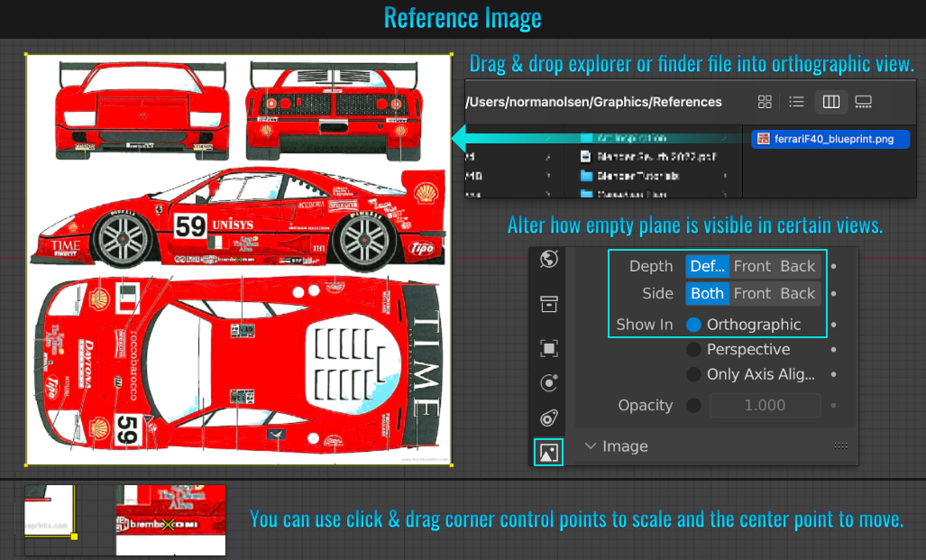The image size is (926, 560).
Task: Open the Object Constraints properties icon
Action: 548,418
